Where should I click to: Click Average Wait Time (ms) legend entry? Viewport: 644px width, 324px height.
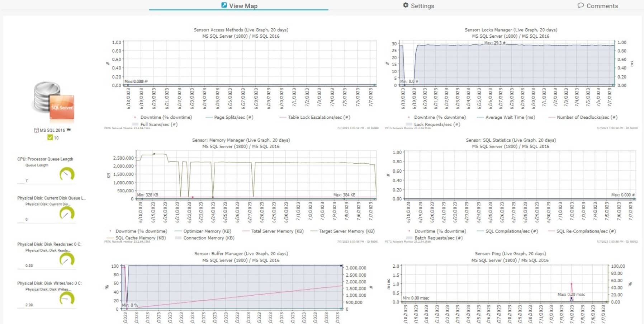[x=506, y=117]
